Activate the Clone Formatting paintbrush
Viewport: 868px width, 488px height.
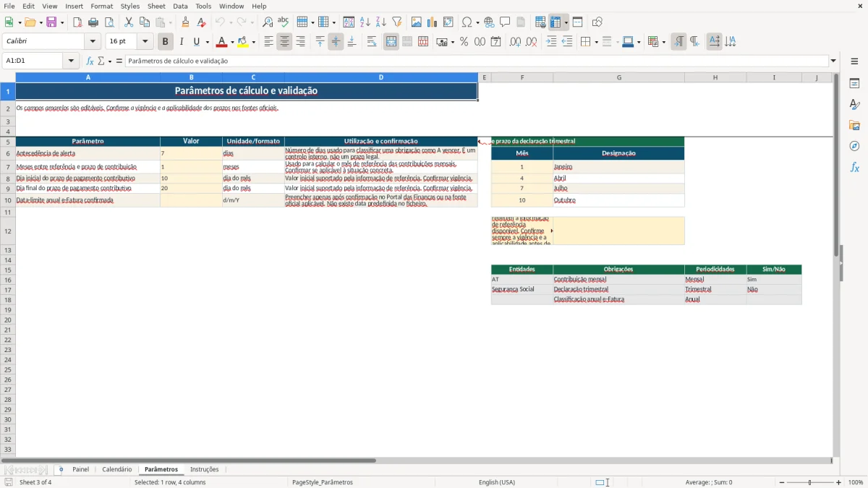pos(186,22)
